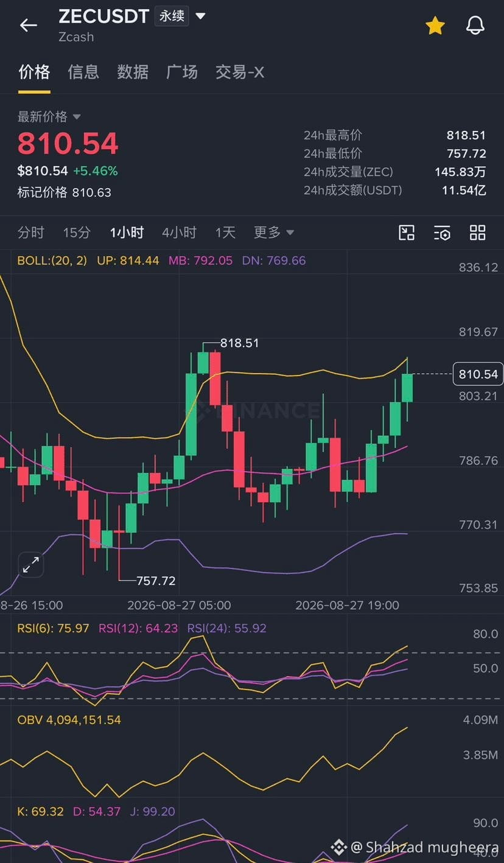Tap the fullscreen expand chart icon
Viewport: 504px width, 863px height.
click(x=30, y=565)
